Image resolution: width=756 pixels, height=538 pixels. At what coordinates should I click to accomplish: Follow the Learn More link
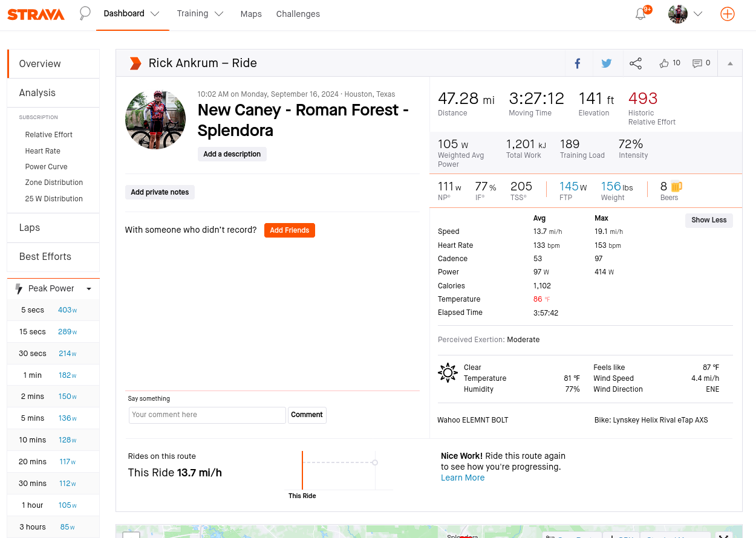pos(463,478)
